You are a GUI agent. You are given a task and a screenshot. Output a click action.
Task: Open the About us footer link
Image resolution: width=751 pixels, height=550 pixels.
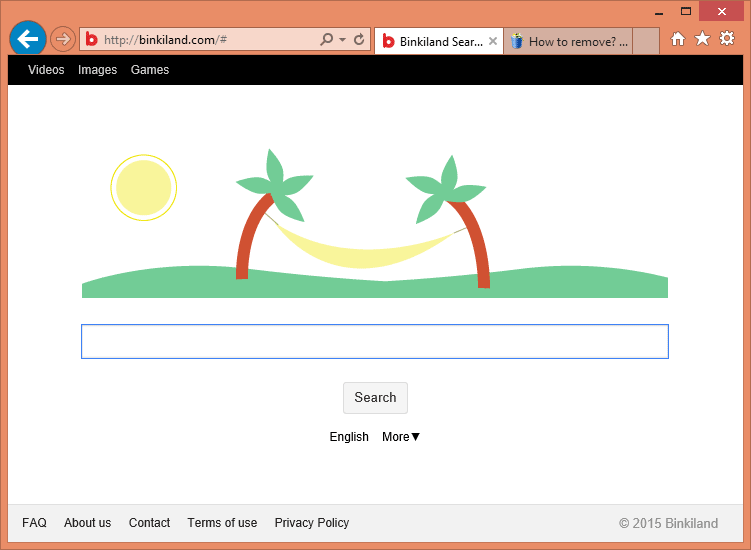coord(88,523)
